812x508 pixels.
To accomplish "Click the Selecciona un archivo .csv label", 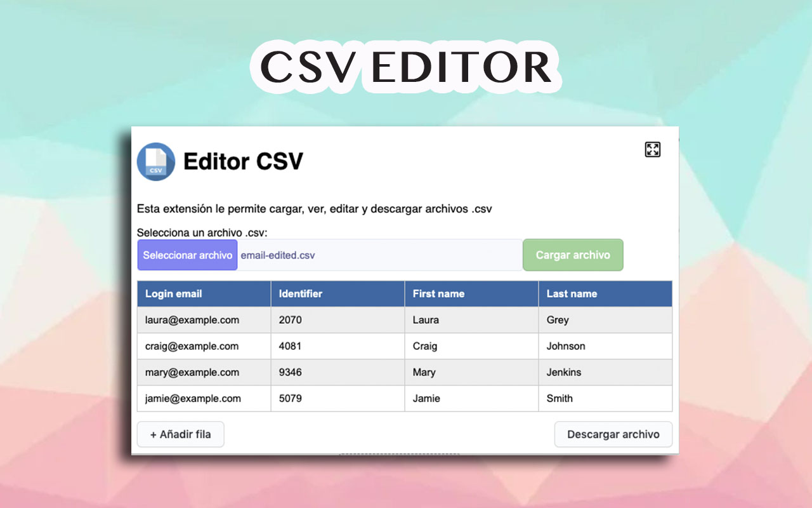I will pos(202,233).
